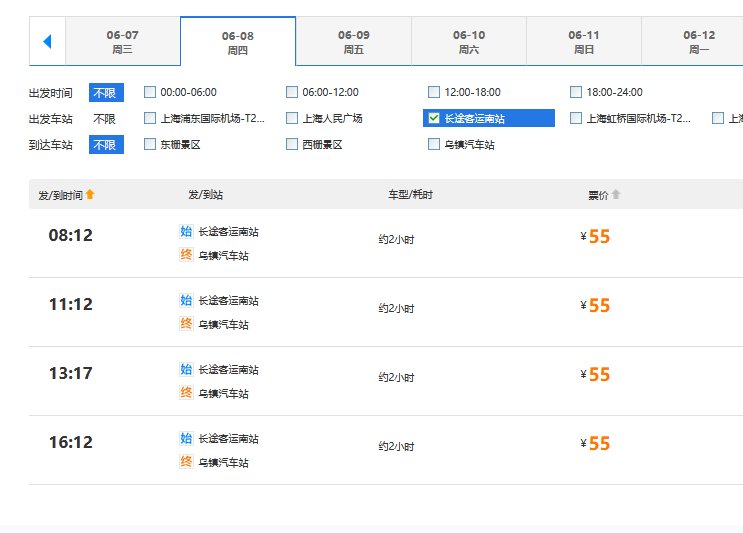This screenshot has height=533, width=743.
Task: Switch to the 06-09 Friday date tab
Action: pos(353,41)
